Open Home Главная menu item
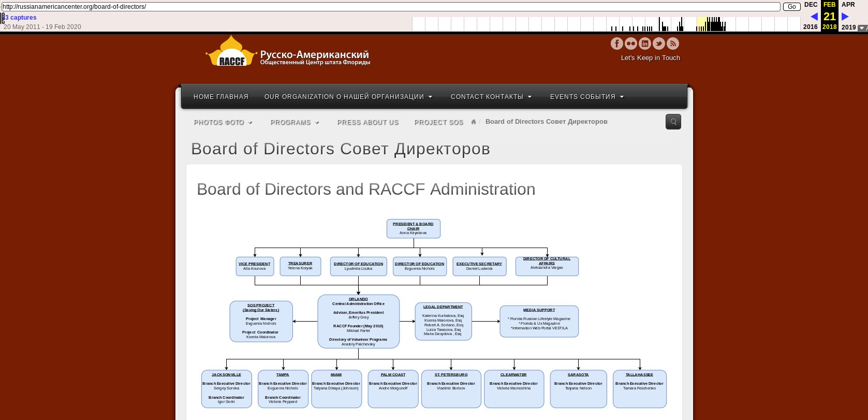The width and height of the screenshot is (868, 420). coord(221,97)
